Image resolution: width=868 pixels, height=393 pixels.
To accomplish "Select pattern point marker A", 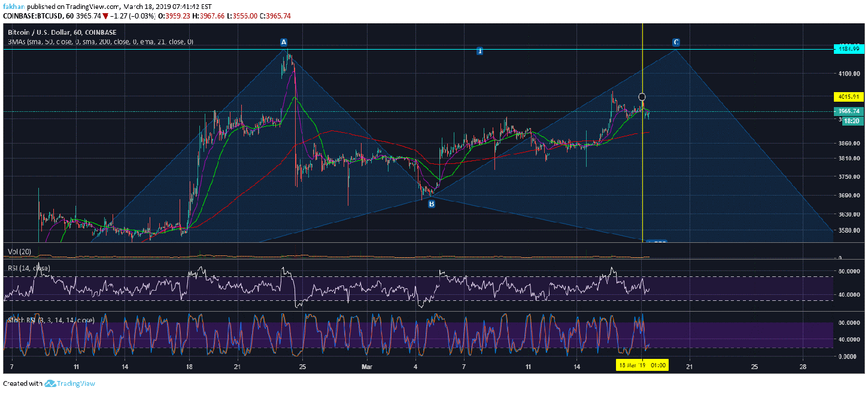I will [x=284, y=42].
